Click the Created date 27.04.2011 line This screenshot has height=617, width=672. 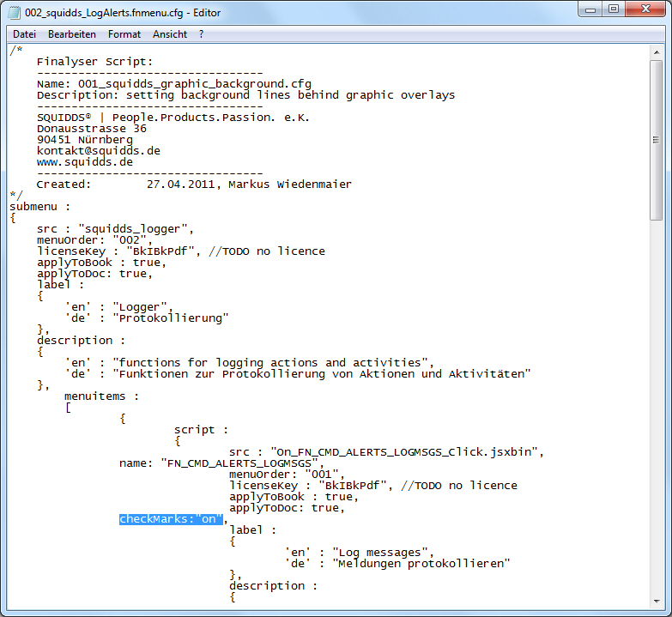194,184
